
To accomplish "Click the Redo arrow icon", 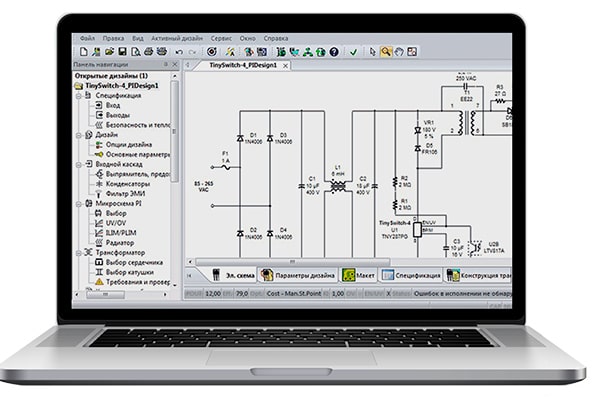I will tap(192, 52).
